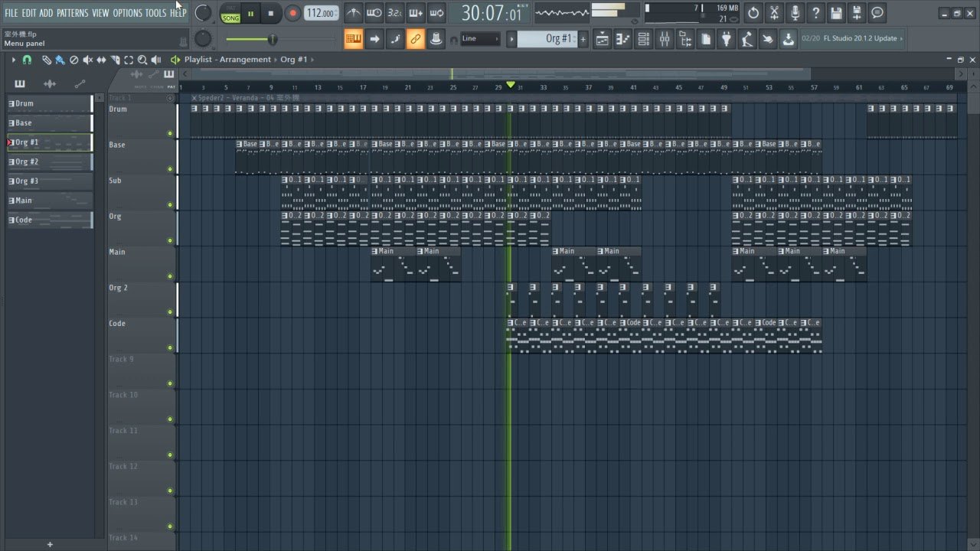The width and height of the screenshot is (980, 551).
Task: Open the FILE menu
Action: click(x=11, y=13)
